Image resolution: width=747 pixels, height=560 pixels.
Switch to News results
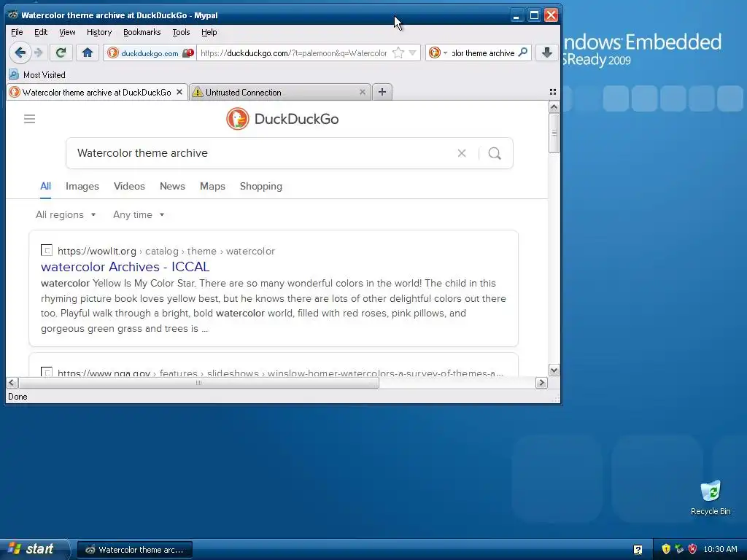172,186
